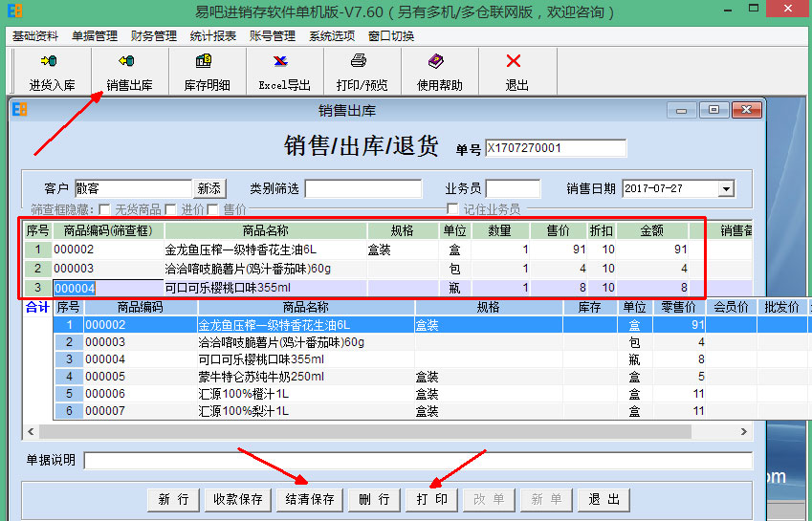This screenshot has height=521, width=812.
Task: Click the bottom 退 出 button
Action: [604, 499]
